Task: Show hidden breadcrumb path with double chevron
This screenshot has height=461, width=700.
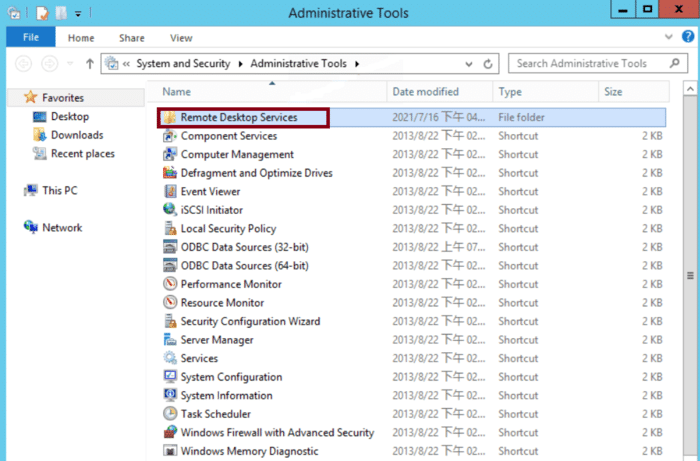Action: [126, 64]
